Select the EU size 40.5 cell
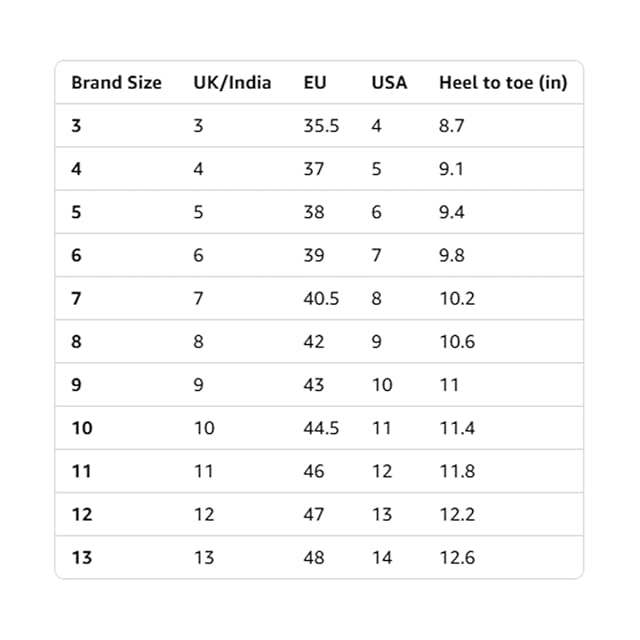 (x=321, y=298)
